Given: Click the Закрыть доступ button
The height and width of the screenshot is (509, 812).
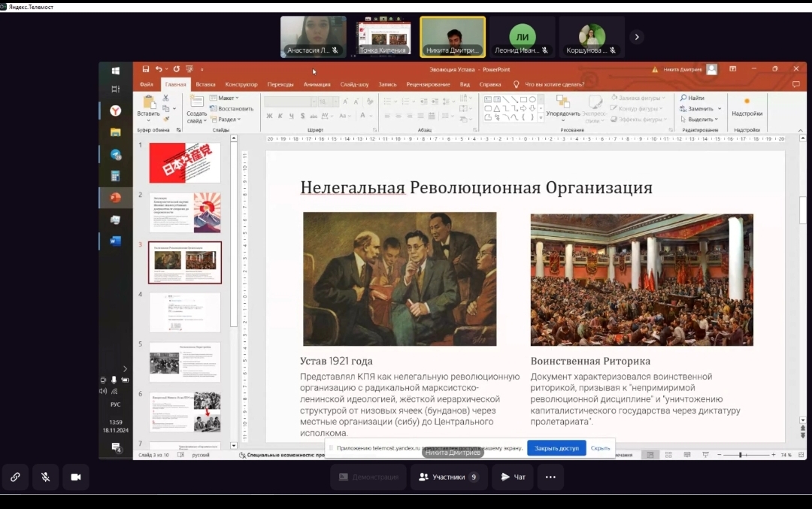Looking at the screenshot, I should 556,448.
